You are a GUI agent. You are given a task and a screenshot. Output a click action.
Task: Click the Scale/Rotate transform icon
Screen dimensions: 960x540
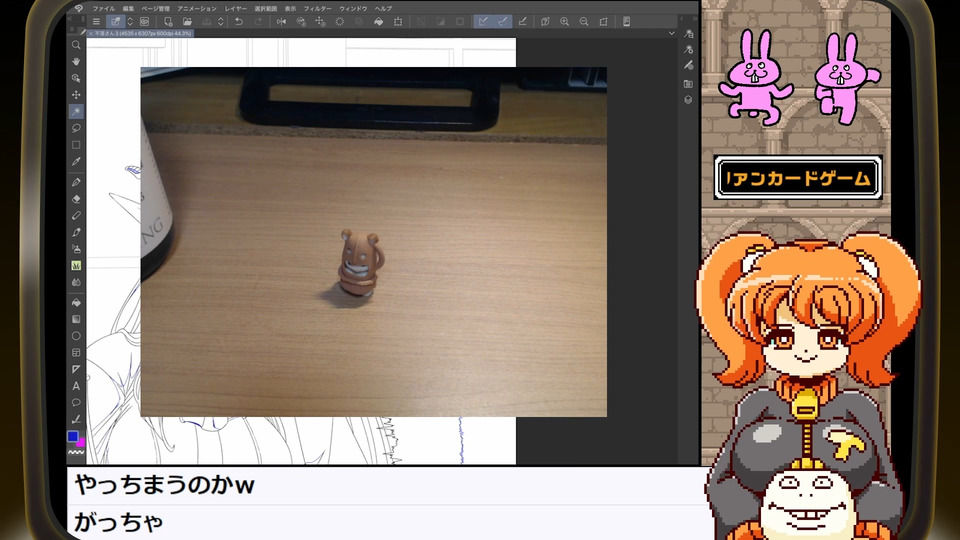coord(398,21)
